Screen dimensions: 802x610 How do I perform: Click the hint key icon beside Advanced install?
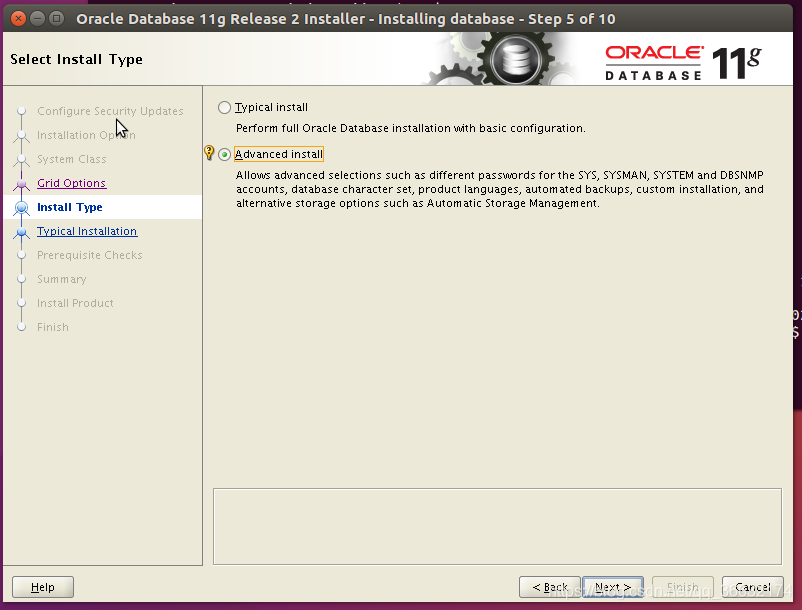coord(209,152)
